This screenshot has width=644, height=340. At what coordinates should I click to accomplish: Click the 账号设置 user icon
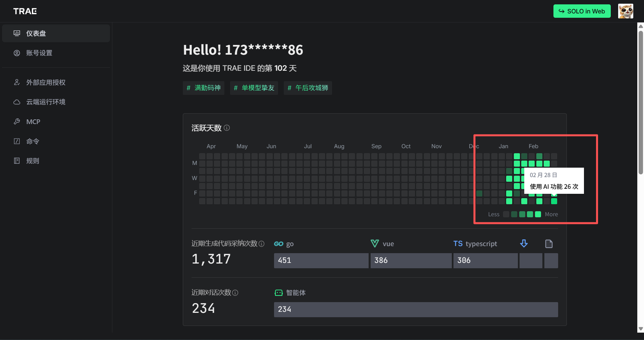pos(17,53)
